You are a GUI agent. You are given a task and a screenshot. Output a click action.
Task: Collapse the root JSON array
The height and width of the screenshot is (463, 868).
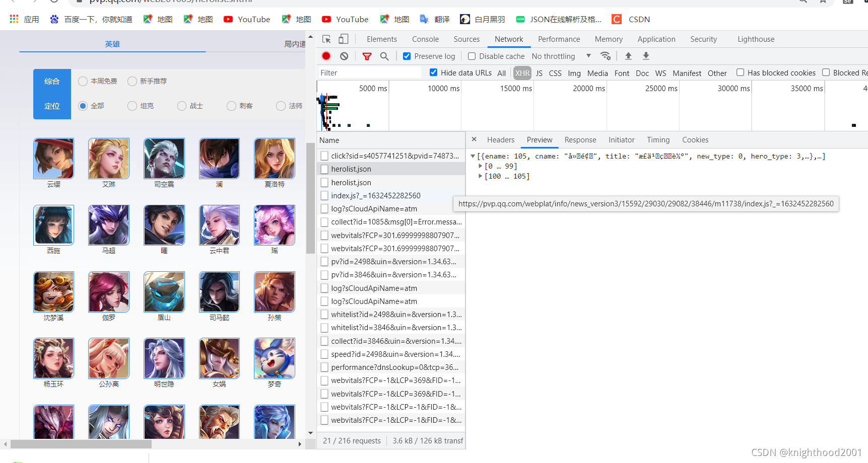pyautogui.click(x=473, y=156)
